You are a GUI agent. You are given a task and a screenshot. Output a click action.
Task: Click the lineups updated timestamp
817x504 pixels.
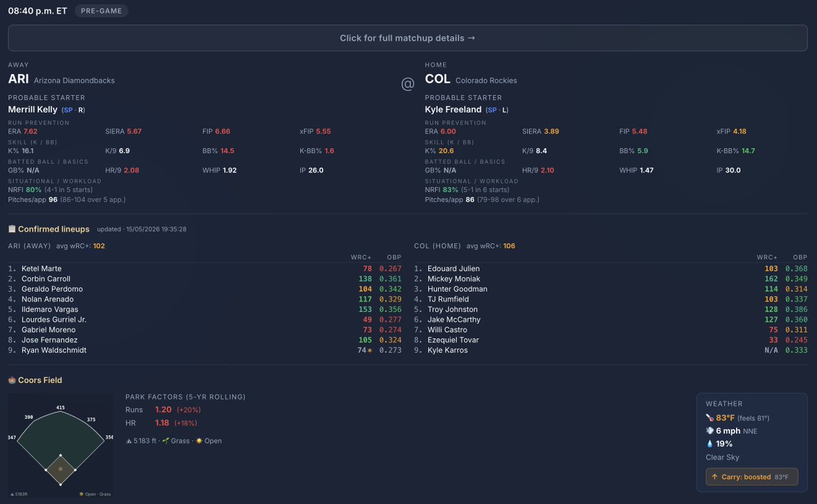pos(142,229)
